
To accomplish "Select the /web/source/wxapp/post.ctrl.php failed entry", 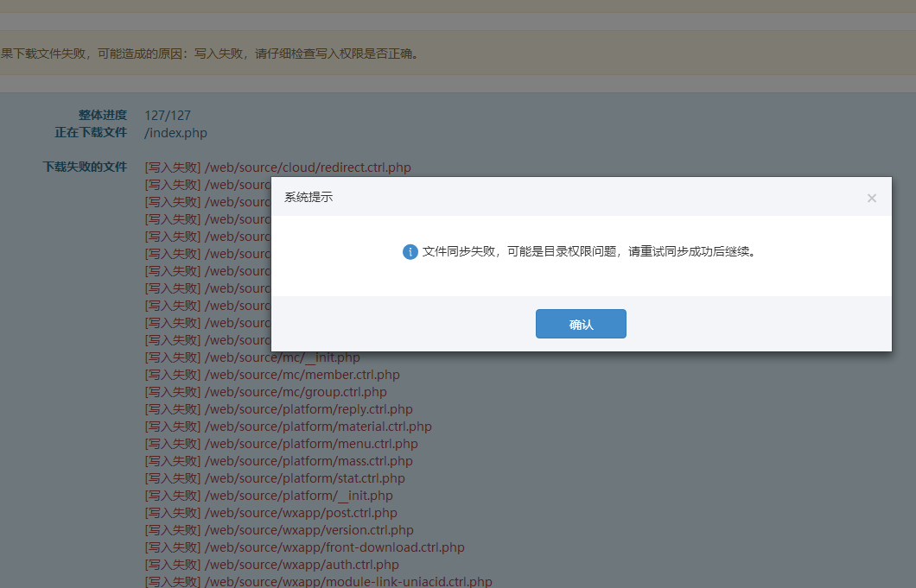I will [x=271, y=513].
